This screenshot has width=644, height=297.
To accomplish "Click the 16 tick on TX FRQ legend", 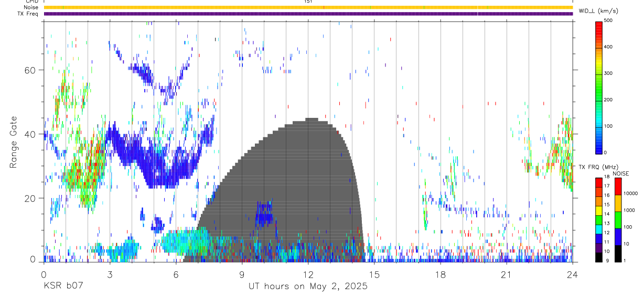I will (607, 195).
